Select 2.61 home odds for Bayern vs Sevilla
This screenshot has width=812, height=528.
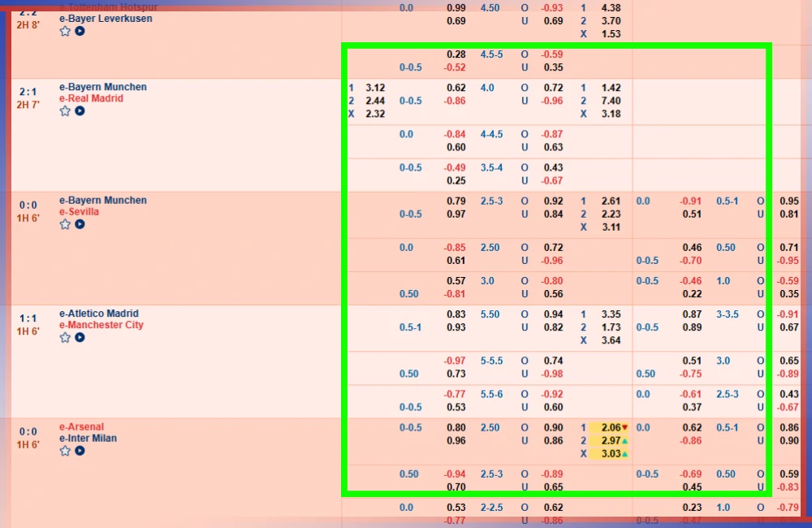pyautogui.click(x=611, y=201)
